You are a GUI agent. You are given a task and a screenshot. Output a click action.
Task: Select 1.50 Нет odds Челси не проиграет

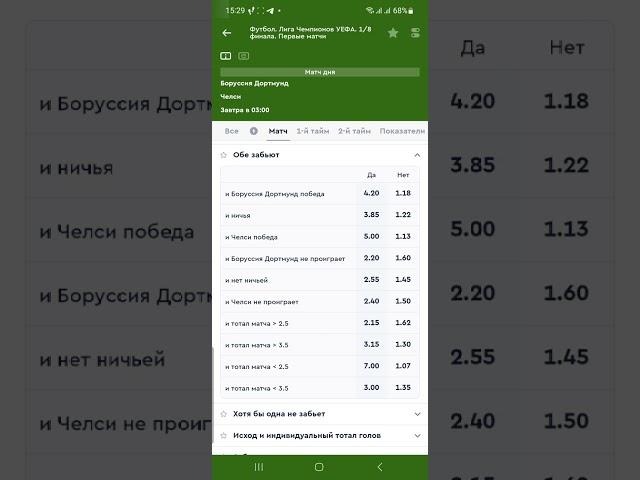[403, 301]
